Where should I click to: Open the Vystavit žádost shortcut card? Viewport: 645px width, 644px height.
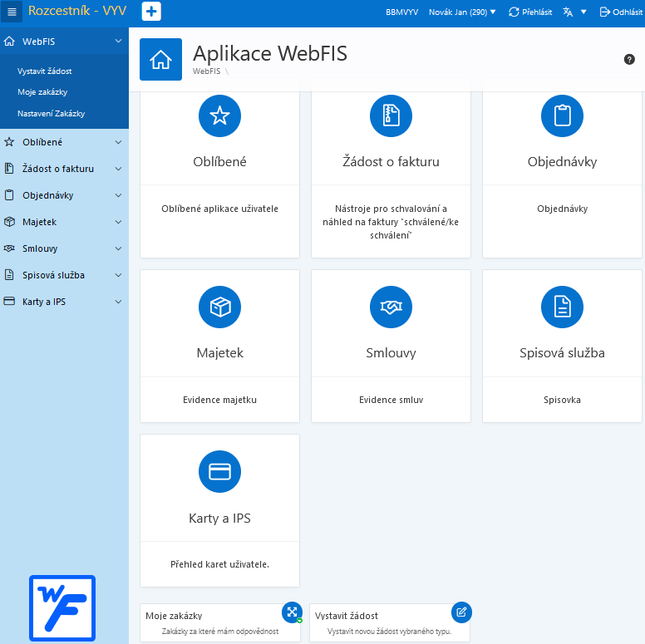390,622
